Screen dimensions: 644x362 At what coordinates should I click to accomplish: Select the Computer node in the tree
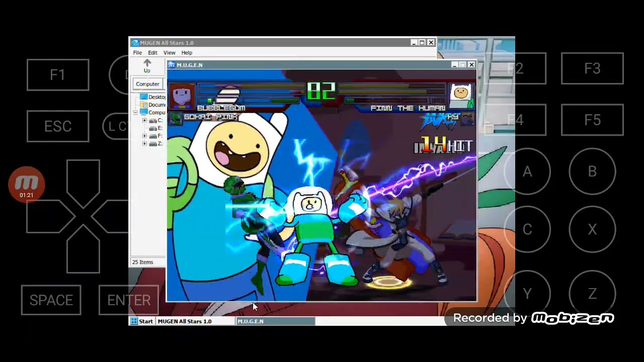[153, 113]
